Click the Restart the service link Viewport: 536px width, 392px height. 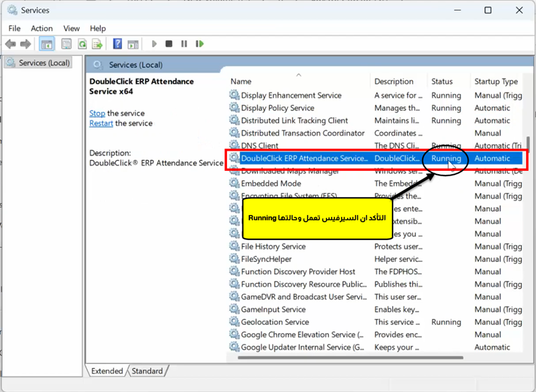tap(101, 123)
